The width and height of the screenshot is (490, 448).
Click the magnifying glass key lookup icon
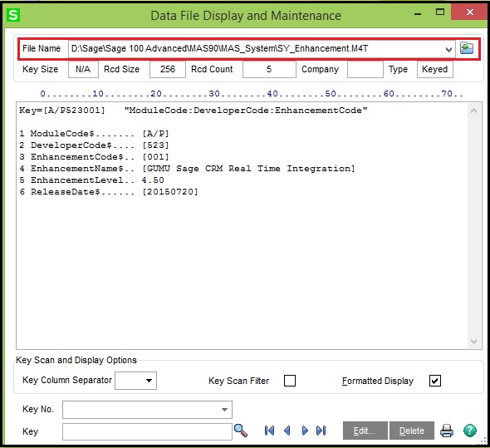coord(241,431)
